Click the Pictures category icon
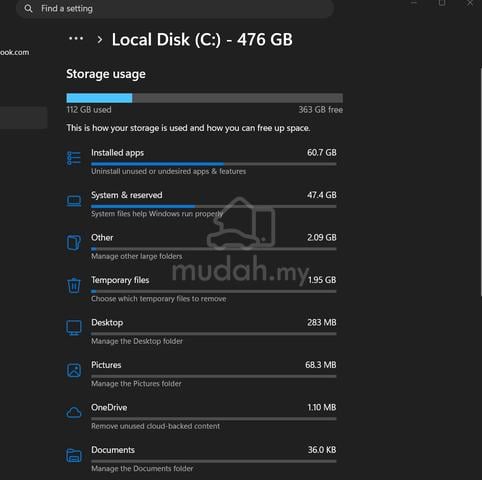 74,370
